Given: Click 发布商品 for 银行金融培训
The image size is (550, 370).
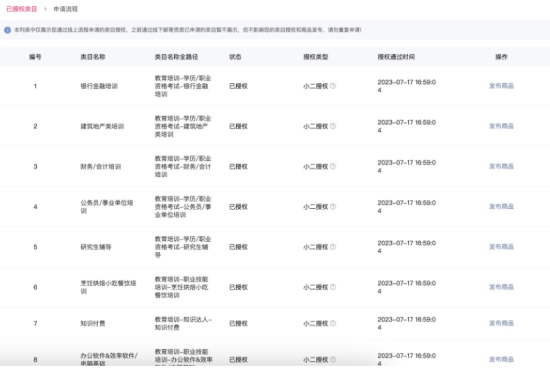Looking at the screenshot, I should (501, 86).
